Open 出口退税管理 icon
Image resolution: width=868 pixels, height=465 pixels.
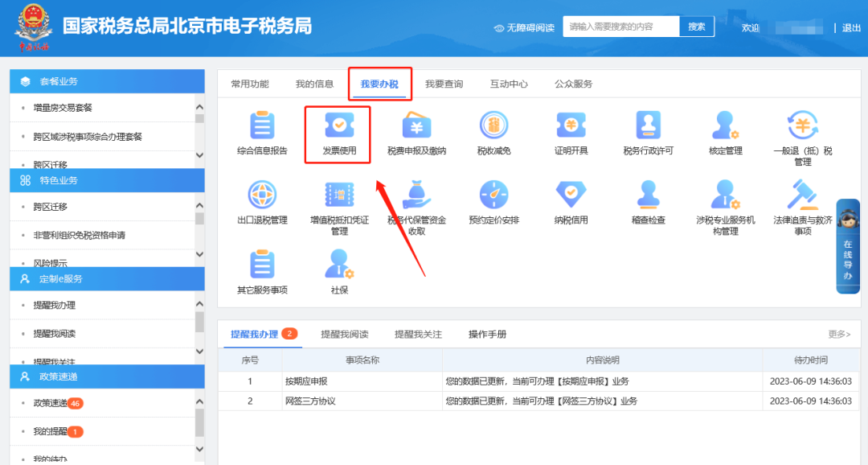coord(262,196)
